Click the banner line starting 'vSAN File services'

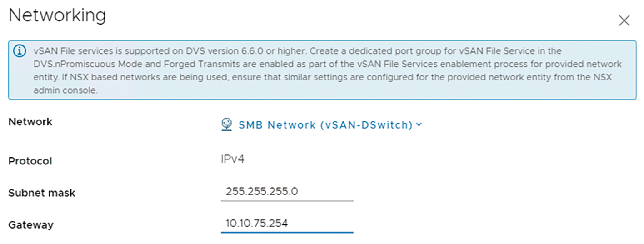pyautogui.click(x=297, y=51)
